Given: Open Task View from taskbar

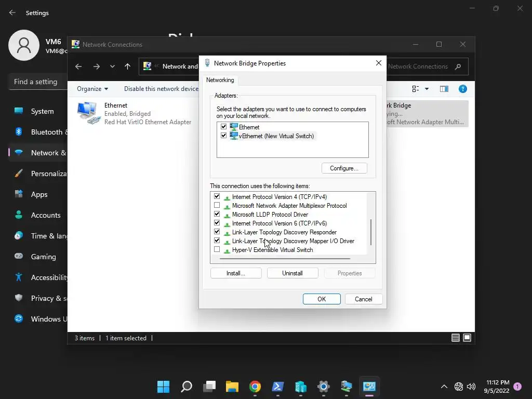Looking at the screenshot, I should point(209,387).
